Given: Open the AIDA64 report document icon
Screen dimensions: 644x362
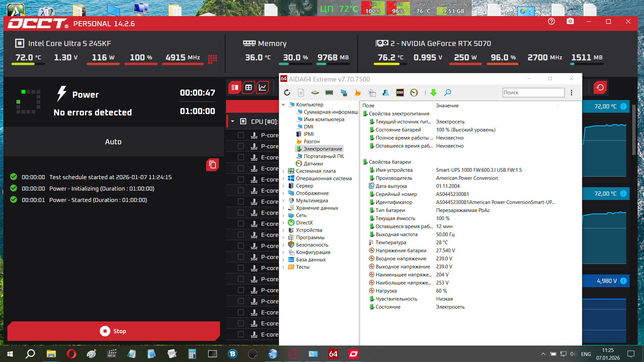Looking at the screenshot, I should pyautogui.click(x=301, y=93).
